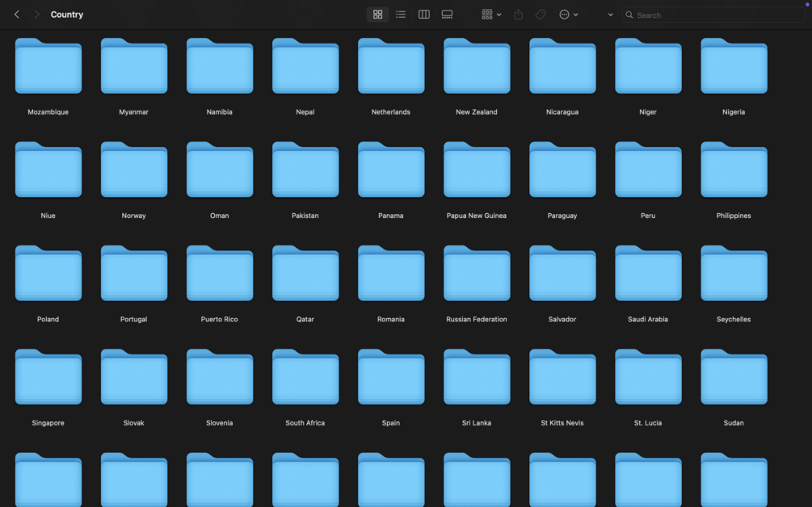Image resolution: width=812 pixels, height=507 pixels.
Task: Select the Namibia folder icon
Action: pyautogui.click(x=220, y=65)
